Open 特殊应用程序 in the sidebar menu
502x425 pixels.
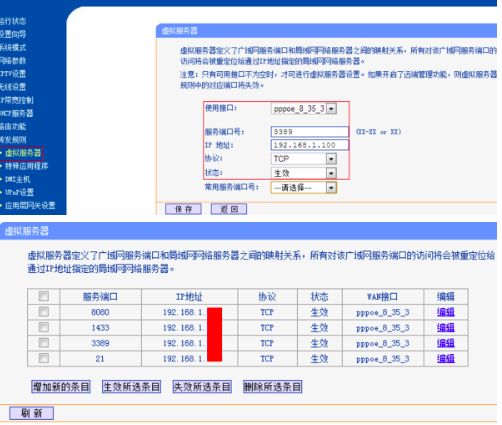(x=26, y=166)
